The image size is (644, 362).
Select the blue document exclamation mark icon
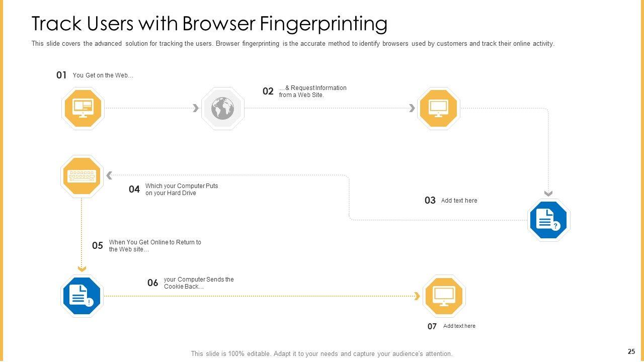click(82, 296)
